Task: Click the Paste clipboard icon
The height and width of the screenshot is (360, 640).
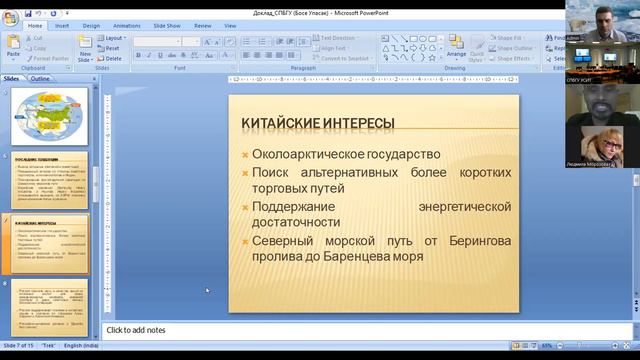Action: tap(13, 42)
